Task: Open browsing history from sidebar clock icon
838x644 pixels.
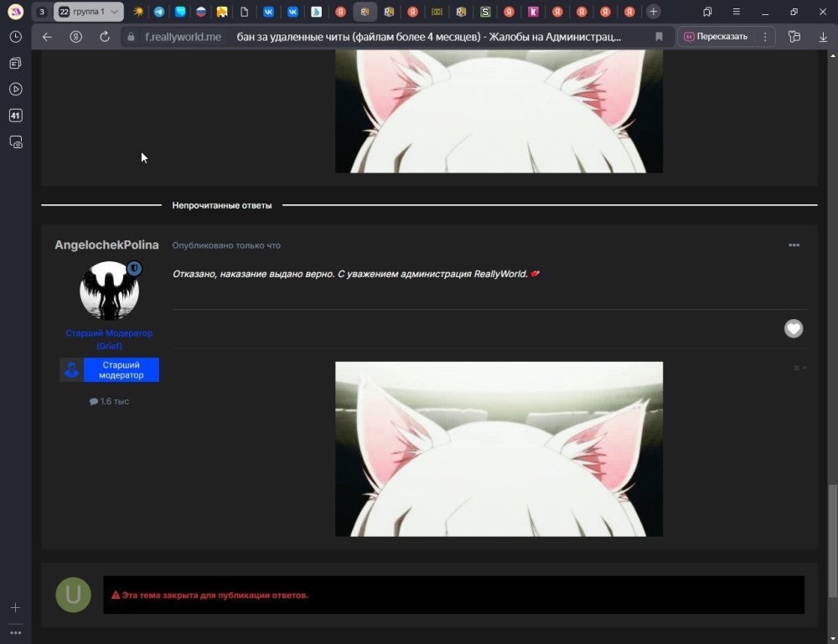Action: (x=15, y=36)
